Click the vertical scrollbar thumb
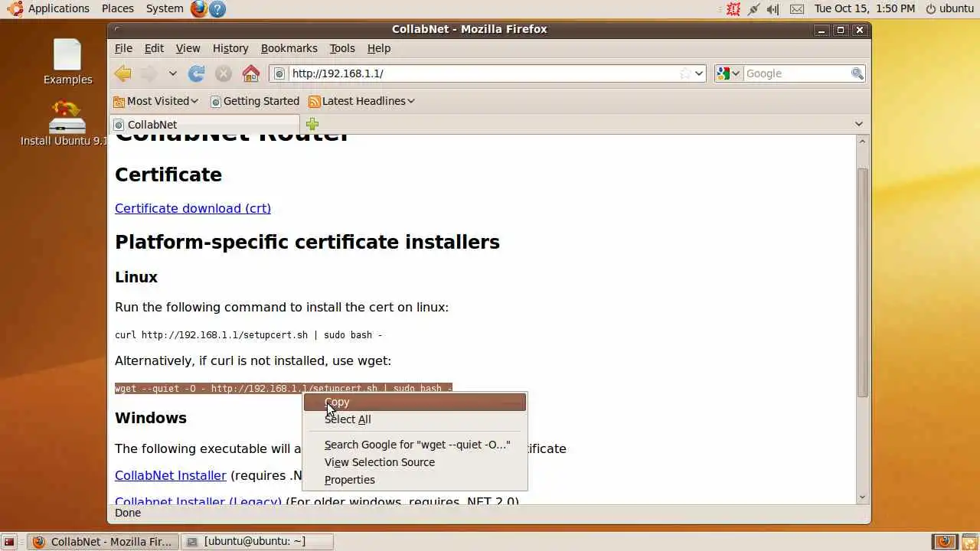The width and height of the screenshot is (980, 551). 862,282
